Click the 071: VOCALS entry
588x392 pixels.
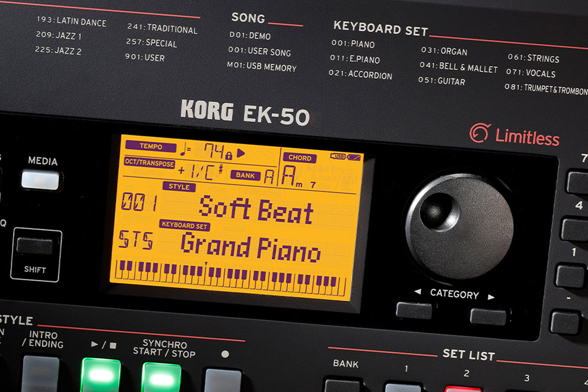(x=531, y=73)
